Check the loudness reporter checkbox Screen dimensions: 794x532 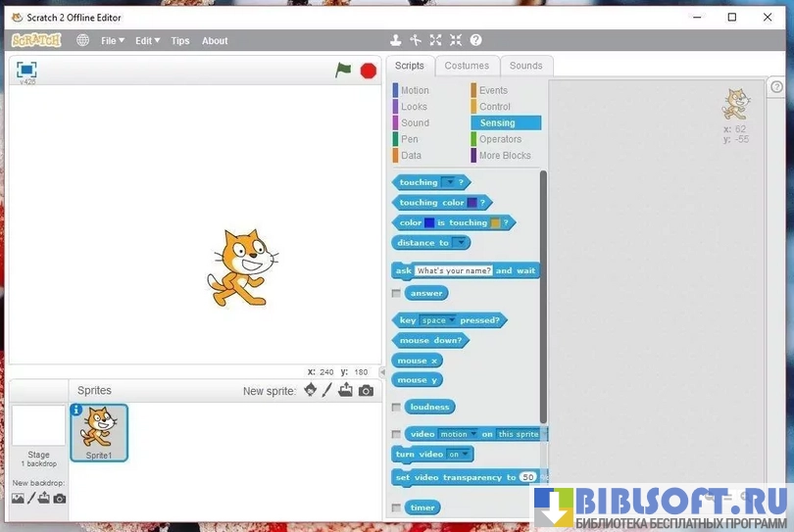(396, 407)
